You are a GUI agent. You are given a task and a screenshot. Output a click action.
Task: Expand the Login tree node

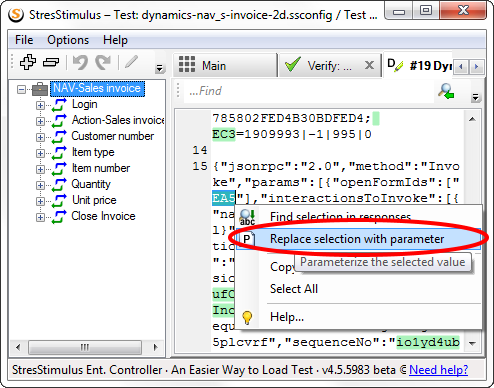click(40, 105)
